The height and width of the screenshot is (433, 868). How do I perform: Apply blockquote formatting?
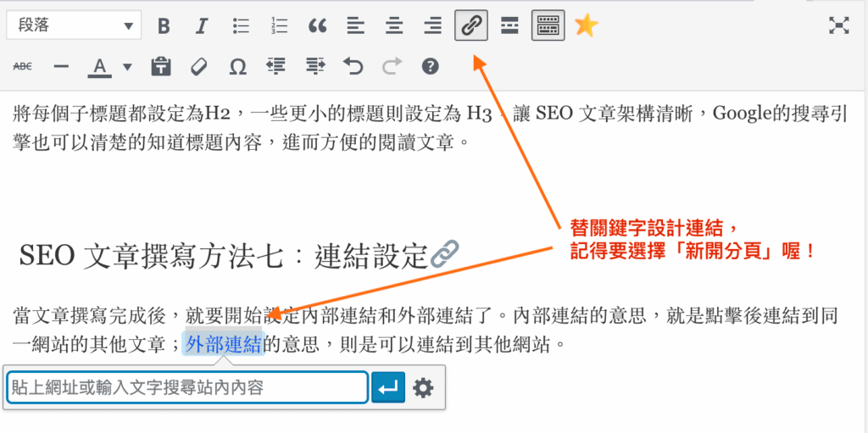317,26
